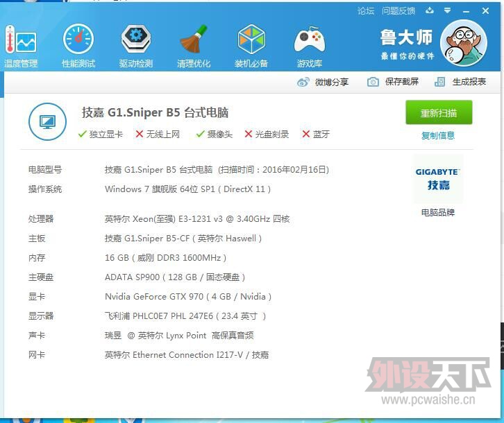Click the Weibo logo icon
This screenshot has height=423, width=504.
tap(303, 83)
